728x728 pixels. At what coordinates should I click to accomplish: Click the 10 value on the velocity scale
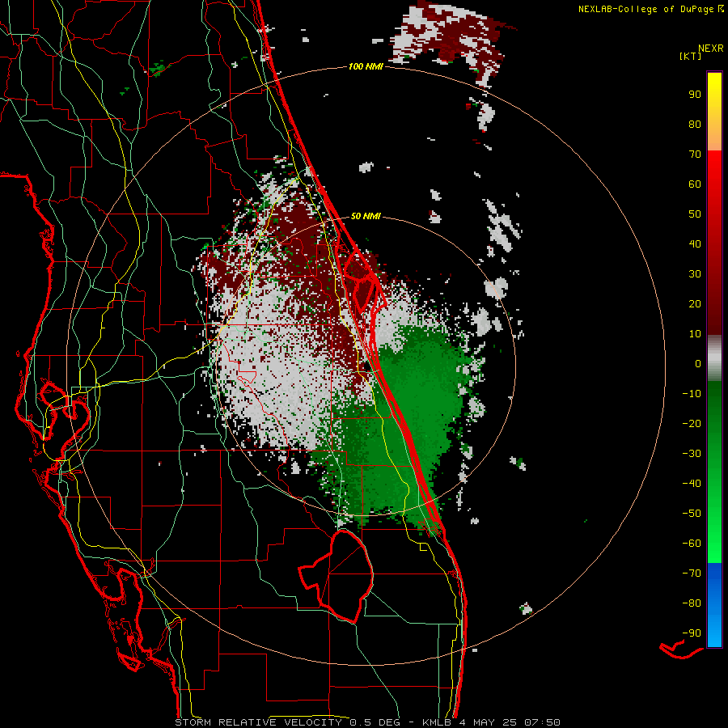pos(695,334)
